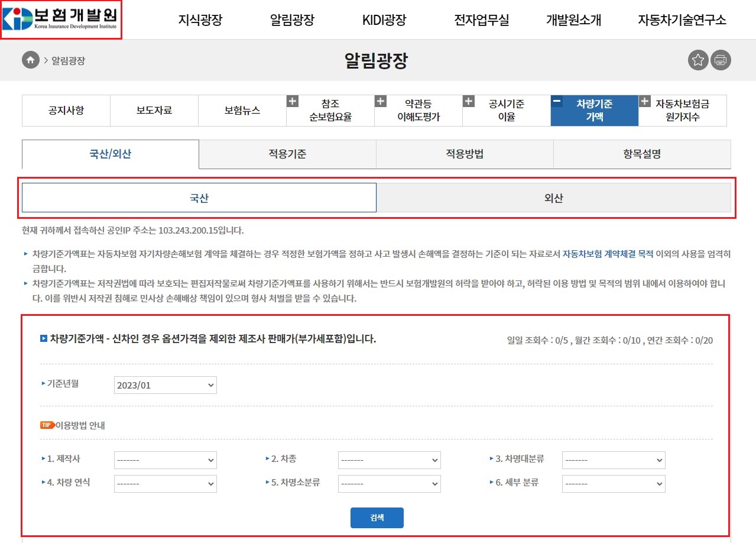Select the 국산 (domestic) option
The image size is (756, 543).
coord(199,197)
